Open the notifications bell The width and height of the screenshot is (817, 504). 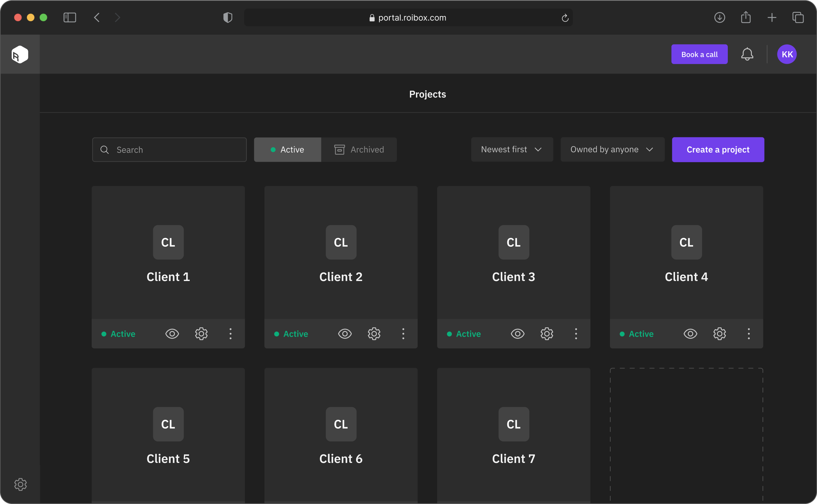pyautogui.click(x=747, y=54)
